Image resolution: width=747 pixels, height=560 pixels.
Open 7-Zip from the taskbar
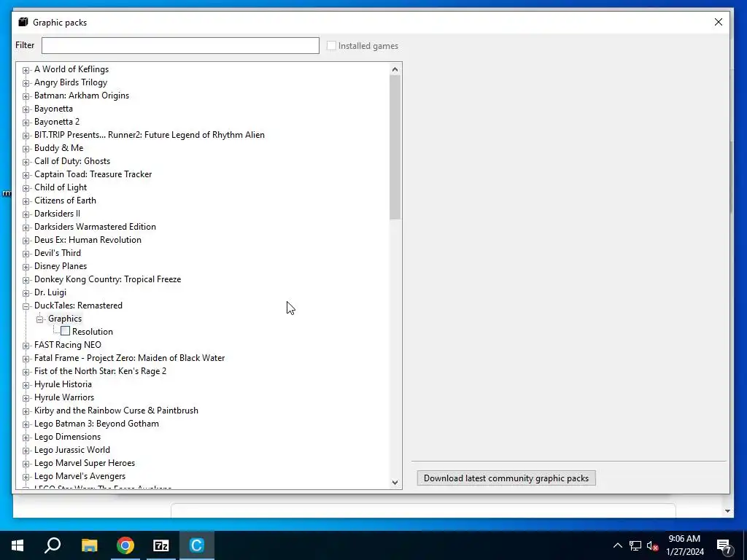tap(161, 545)
